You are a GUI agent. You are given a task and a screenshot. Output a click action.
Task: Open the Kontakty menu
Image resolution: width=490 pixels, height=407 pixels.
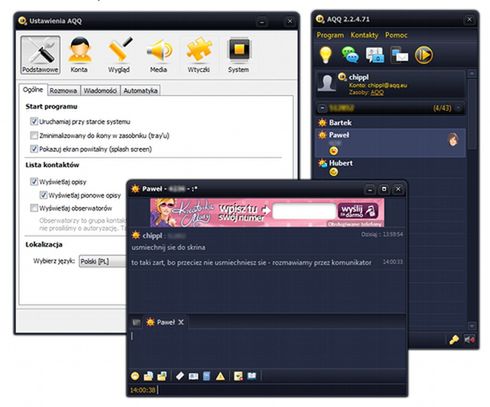pyautogui.click(x=364, y=35)
